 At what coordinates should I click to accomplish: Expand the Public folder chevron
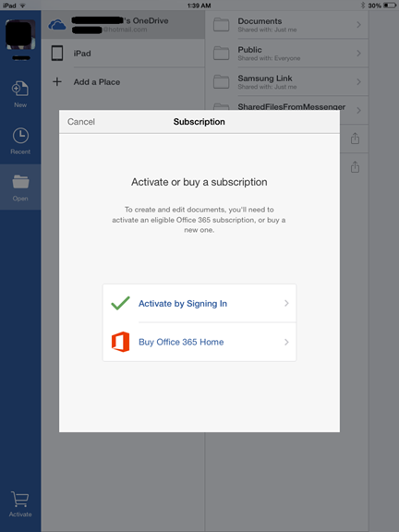[x=358, y=54]
